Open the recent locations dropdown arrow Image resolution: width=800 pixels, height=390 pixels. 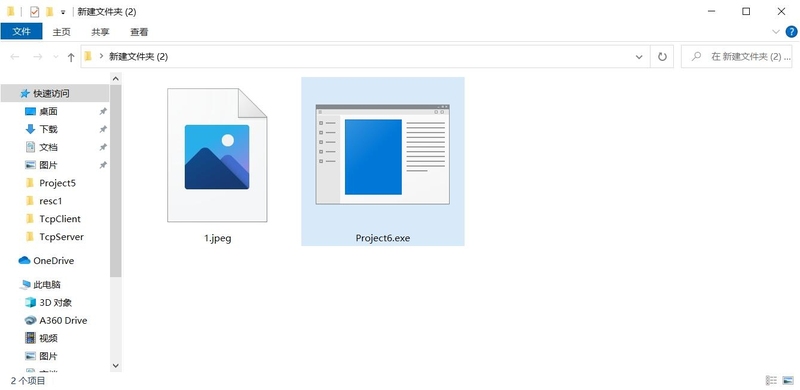56,57
